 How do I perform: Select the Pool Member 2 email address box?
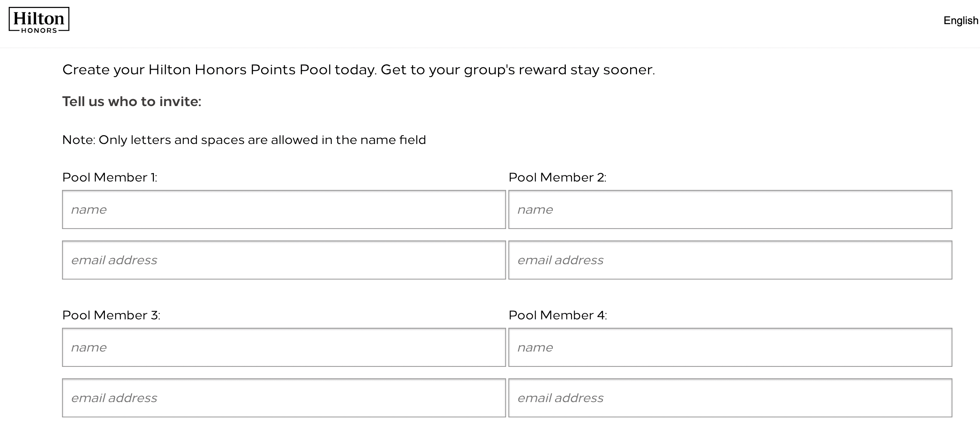pyautogui.click(x=729, y=260)
